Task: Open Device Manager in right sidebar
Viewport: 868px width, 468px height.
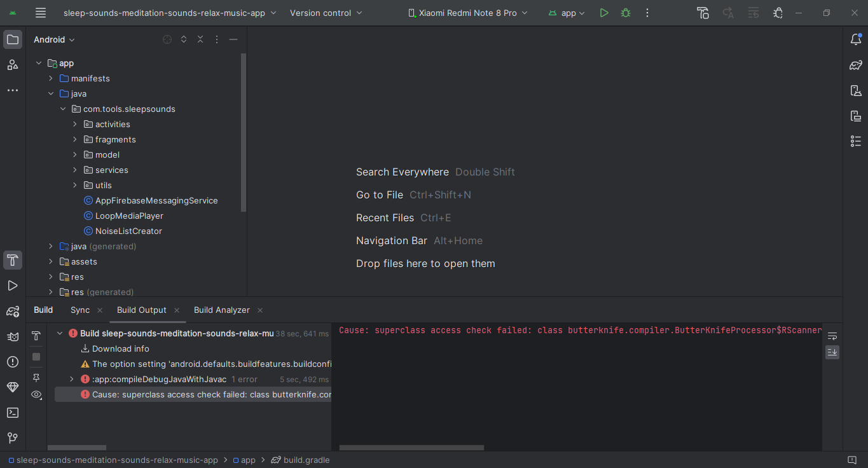Action: pos(856,90)
